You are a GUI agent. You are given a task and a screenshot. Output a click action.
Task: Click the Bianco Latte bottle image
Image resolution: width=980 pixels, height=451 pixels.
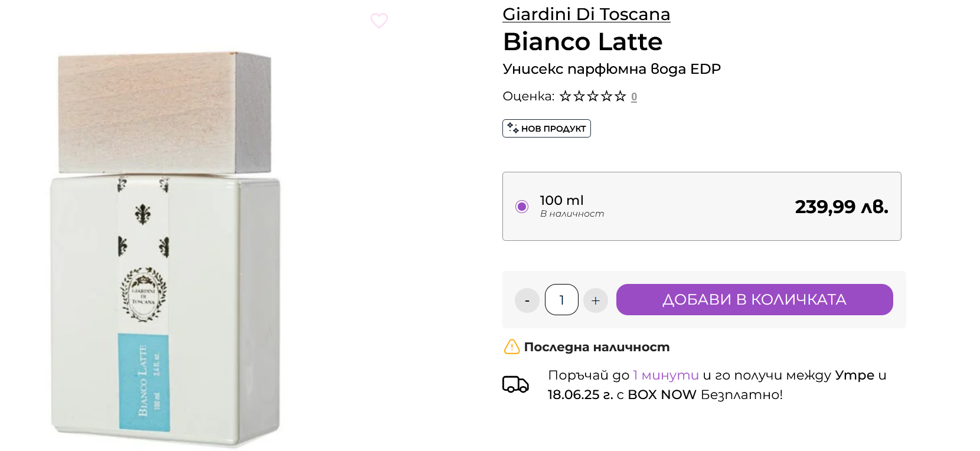[166, 248]
